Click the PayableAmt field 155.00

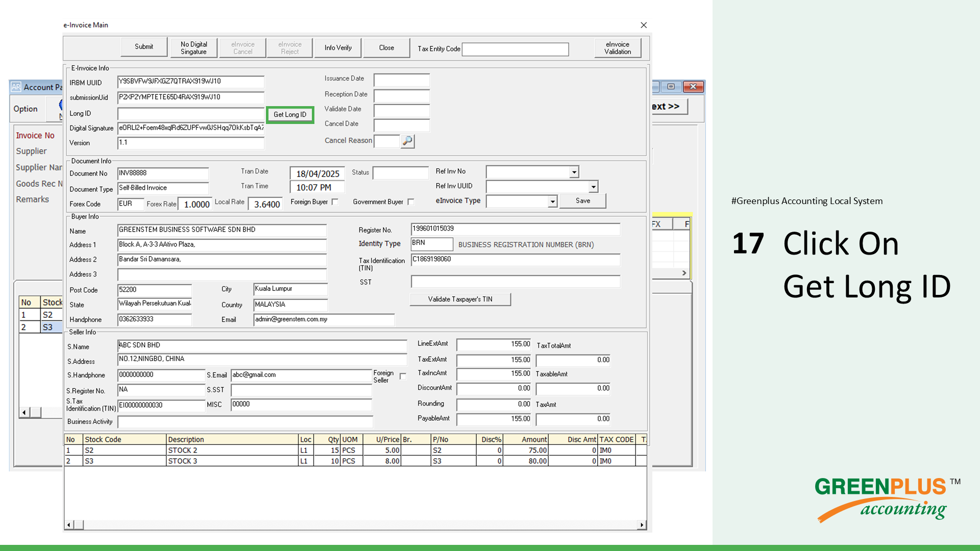click(494, 419)
